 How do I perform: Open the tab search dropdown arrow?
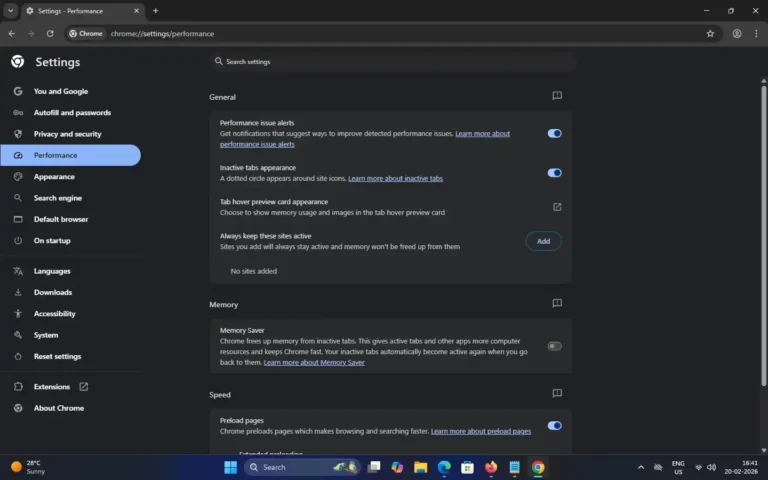(x=10, y=11)
